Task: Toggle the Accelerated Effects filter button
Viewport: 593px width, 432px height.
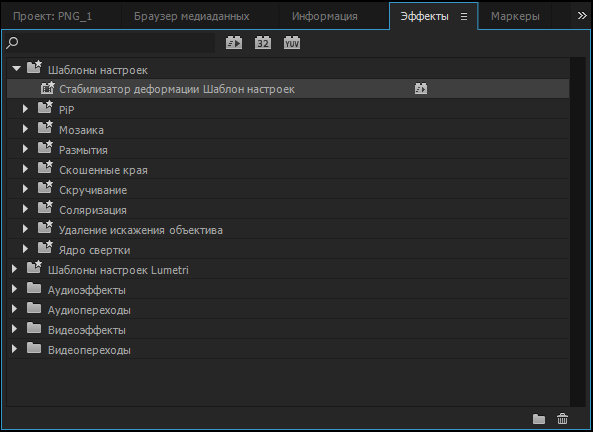Action: tap(234, 43)
